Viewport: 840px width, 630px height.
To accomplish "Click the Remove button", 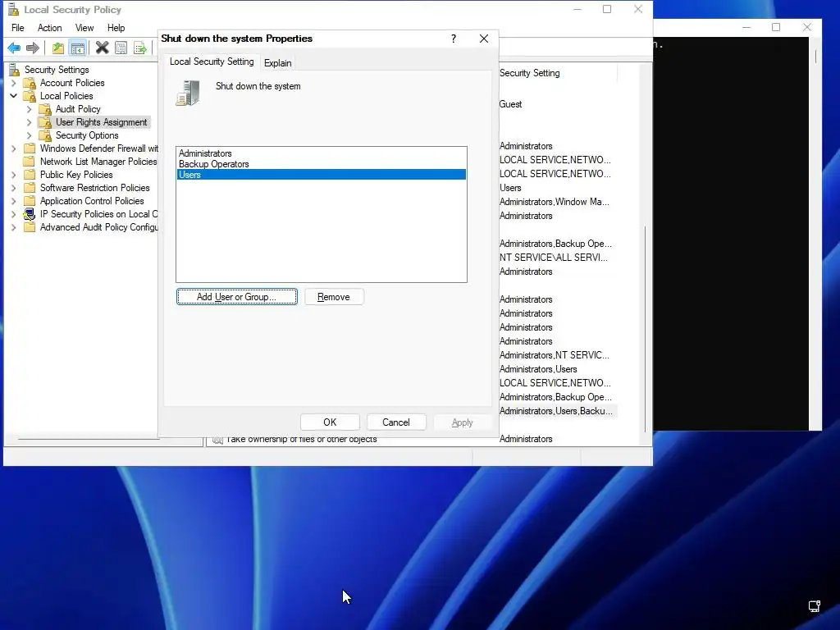I will [x=334, y=297].
